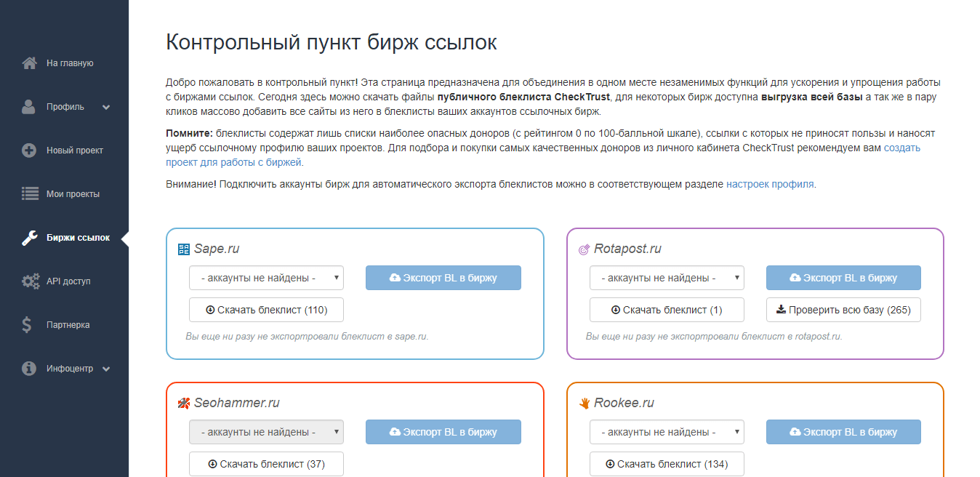Click the info icon for Инфоцентр
This screenshot has width=980, height=477.
29,369
